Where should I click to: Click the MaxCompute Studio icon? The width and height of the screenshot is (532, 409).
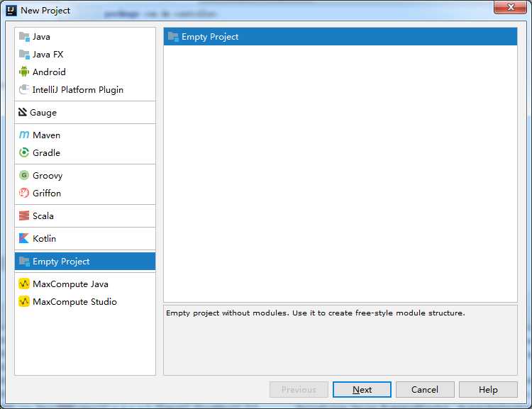24,301
